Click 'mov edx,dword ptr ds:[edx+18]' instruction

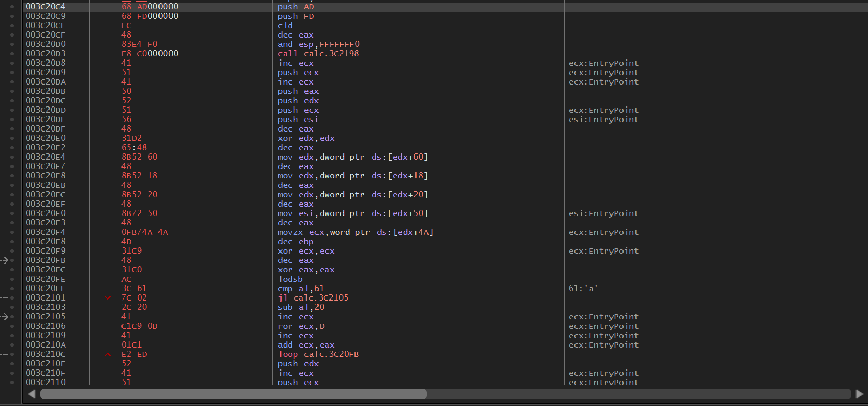[x=353, y=176]
